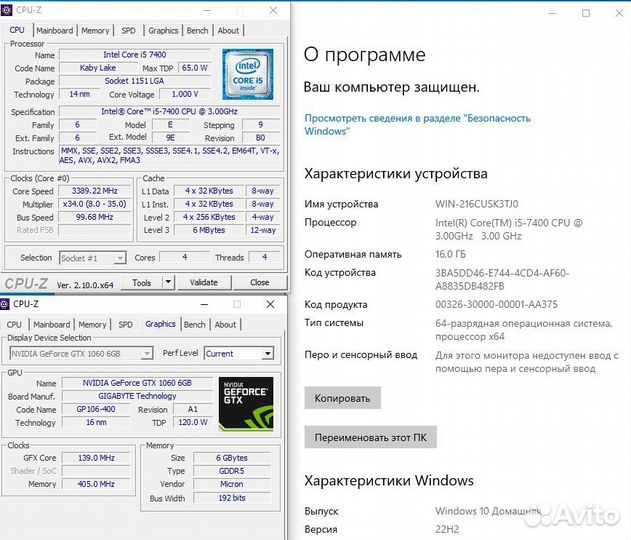Open SPD tab in top CPU-Z window

pos(128,31)
